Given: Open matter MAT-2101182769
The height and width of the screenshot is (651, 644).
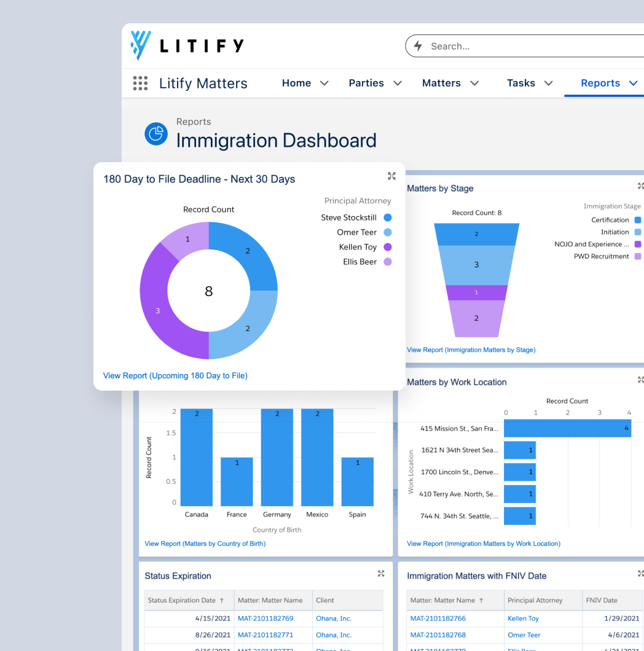Looking at the screenshot, I should [265, 618].
